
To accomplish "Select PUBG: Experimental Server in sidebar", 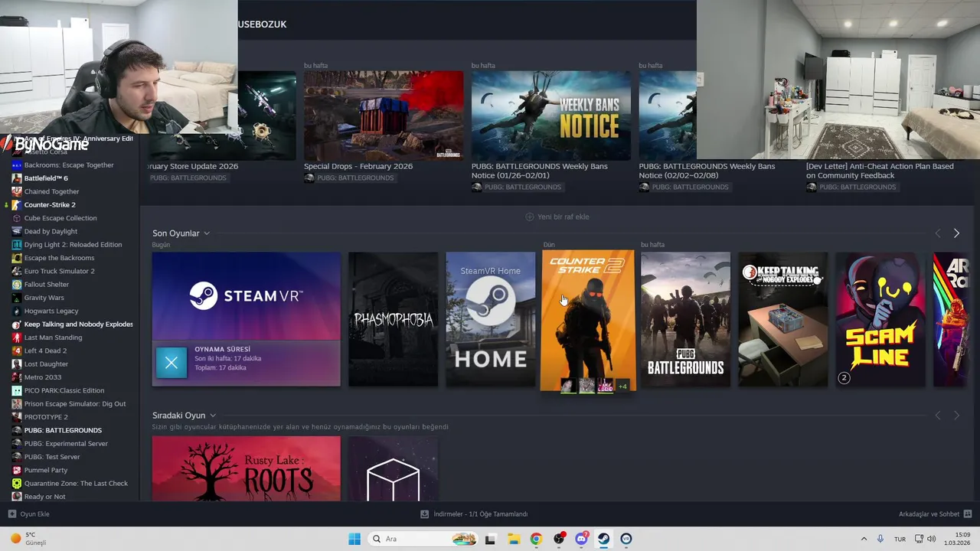I will [66, 444].
